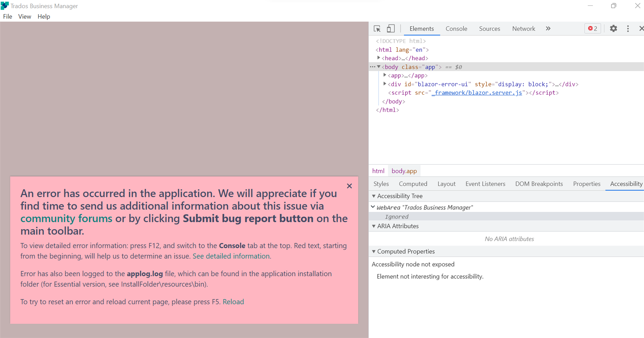Click the 'No ARIA attributes' text
644x338 pixels.
click(509, 239)
